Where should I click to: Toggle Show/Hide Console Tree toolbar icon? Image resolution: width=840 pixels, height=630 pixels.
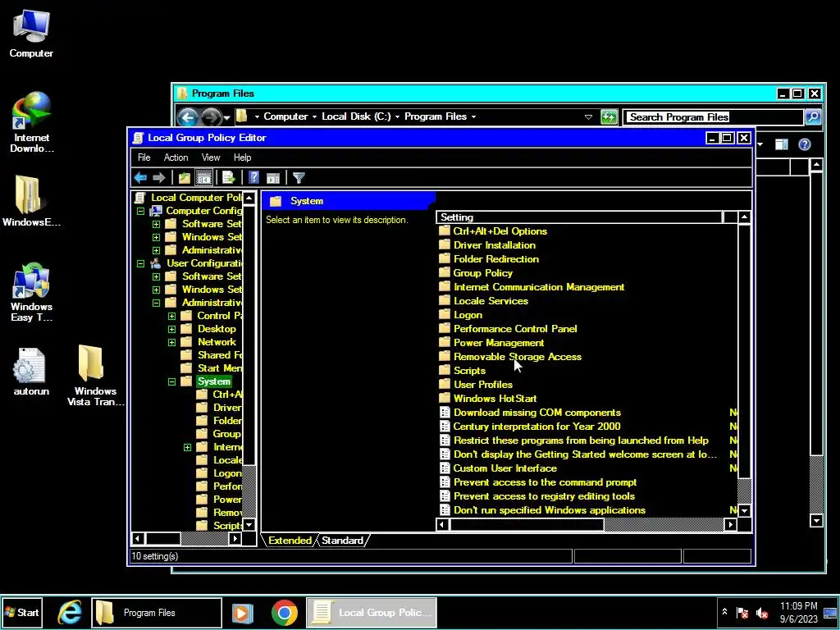[203, 177]
